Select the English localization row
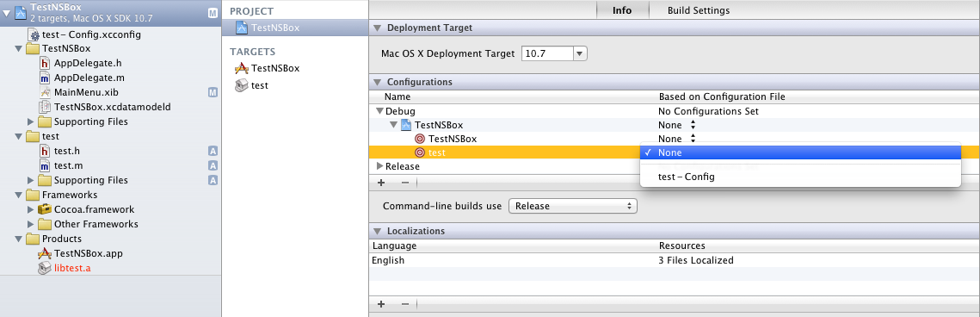Screen dimensions: 980x317 [675, 260]
